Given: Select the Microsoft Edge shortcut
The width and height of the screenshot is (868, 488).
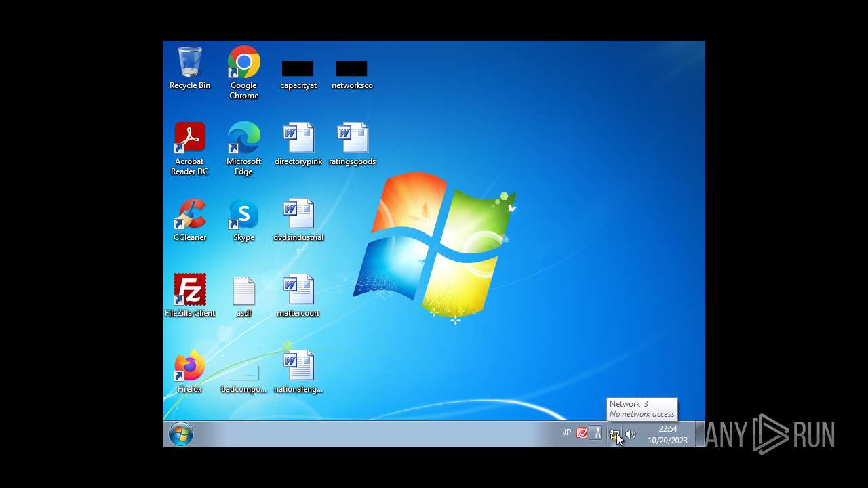Looking at the screenshot, I should click(x=244, y=149).
